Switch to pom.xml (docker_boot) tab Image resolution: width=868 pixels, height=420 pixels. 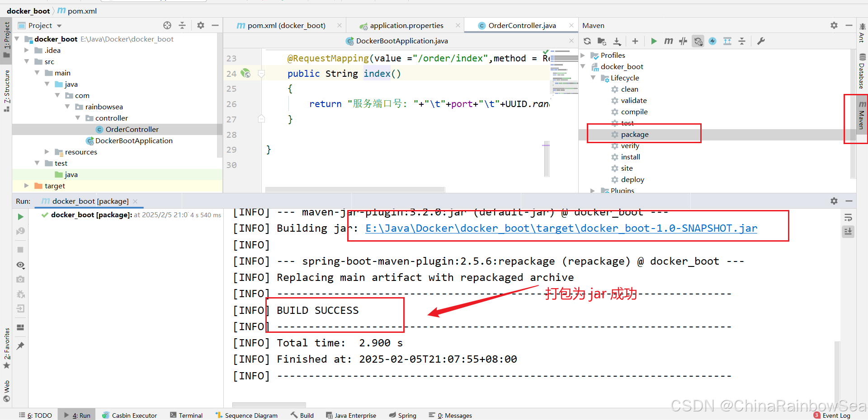pos(286,25)
